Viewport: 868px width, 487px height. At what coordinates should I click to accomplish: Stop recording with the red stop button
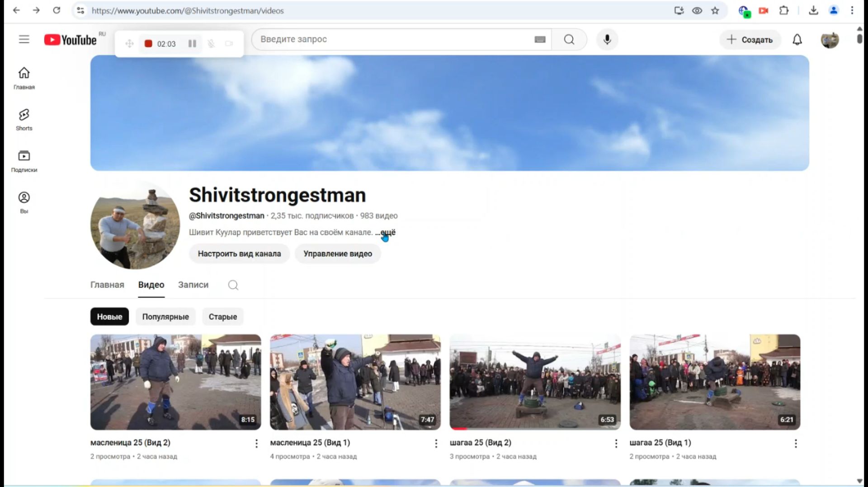pos(148,43)
